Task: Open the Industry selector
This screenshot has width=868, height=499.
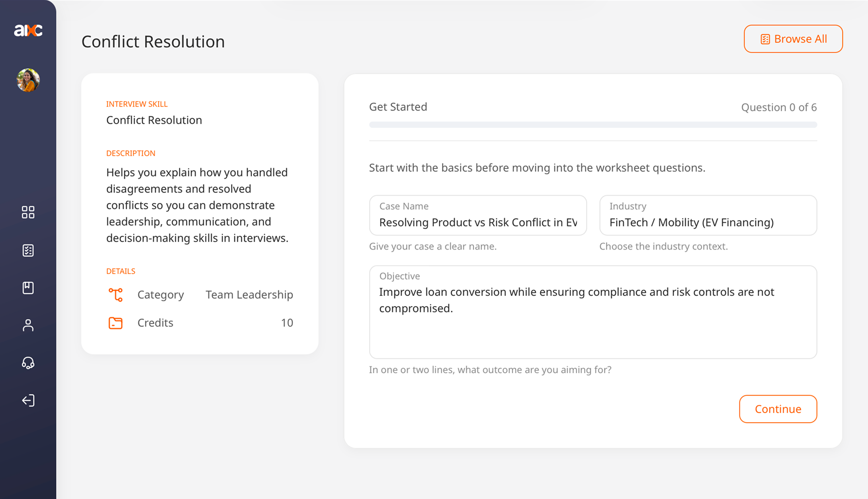Action: (707, 216)
